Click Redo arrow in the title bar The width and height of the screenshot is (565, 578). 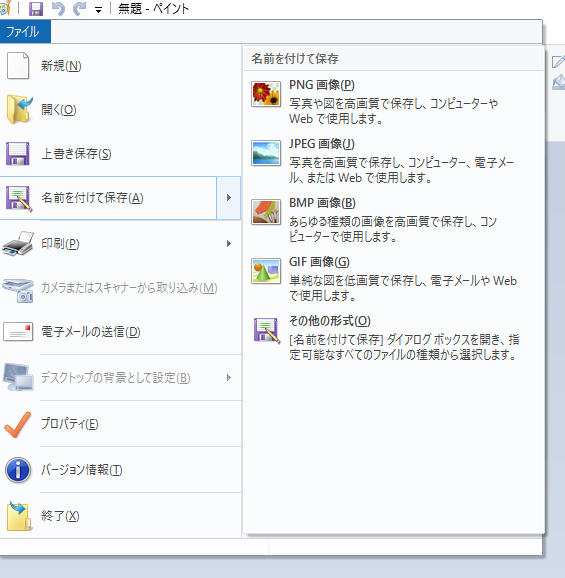(80, 8)
